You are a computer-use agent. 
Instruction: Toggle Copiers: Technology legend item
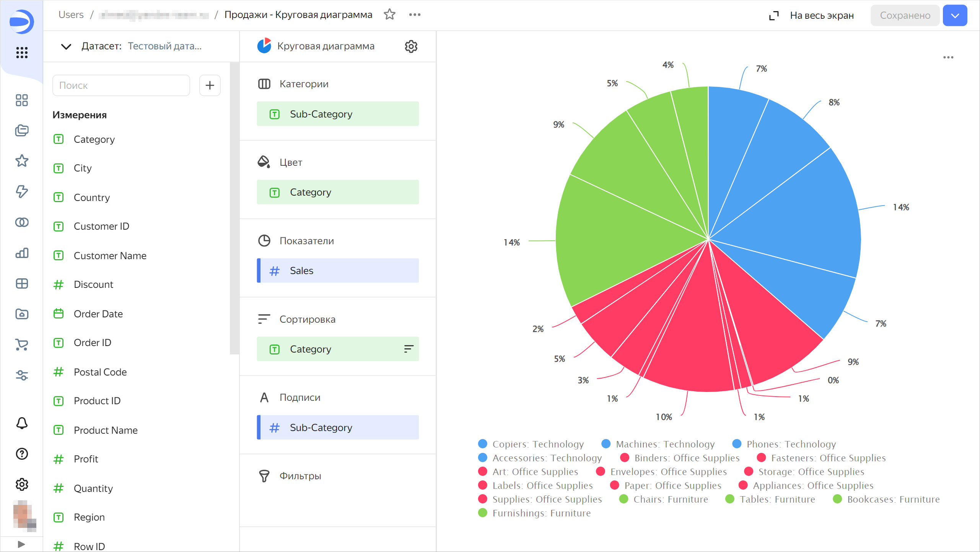pyautogui.click(x=538, y=444)
